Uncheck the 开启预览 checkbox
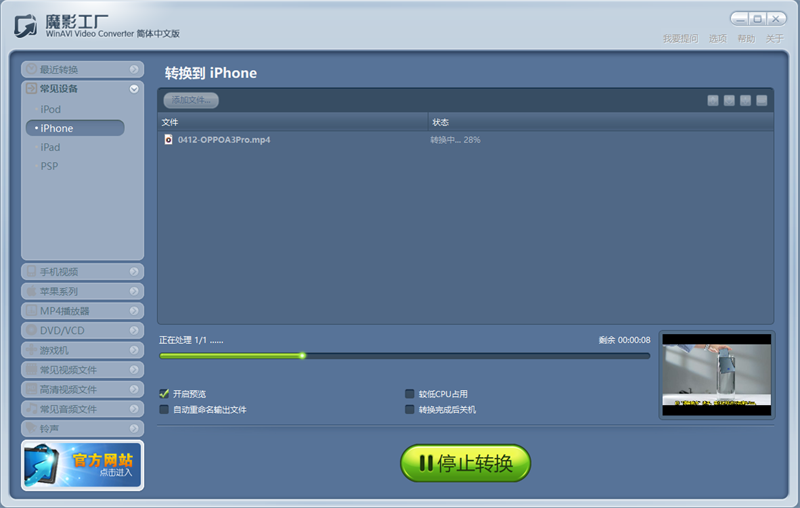800x508 pixels. coord(164,393)
